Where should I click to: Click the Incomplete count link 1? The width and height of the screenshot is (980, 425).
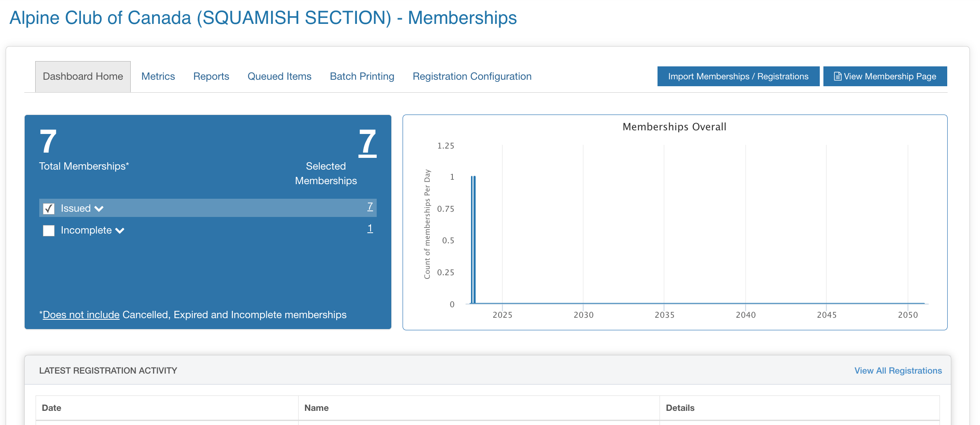(x=370, y=228)
